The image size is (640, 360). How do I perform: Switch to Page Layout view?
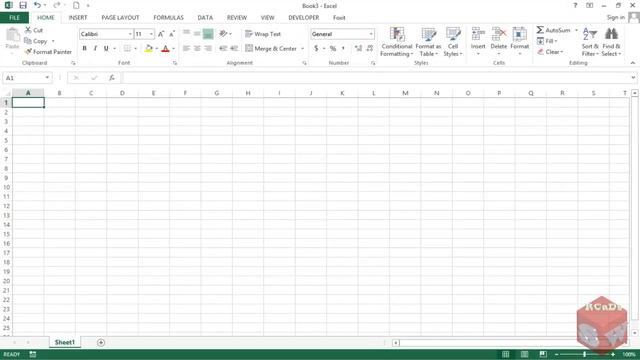click(524, 354)
